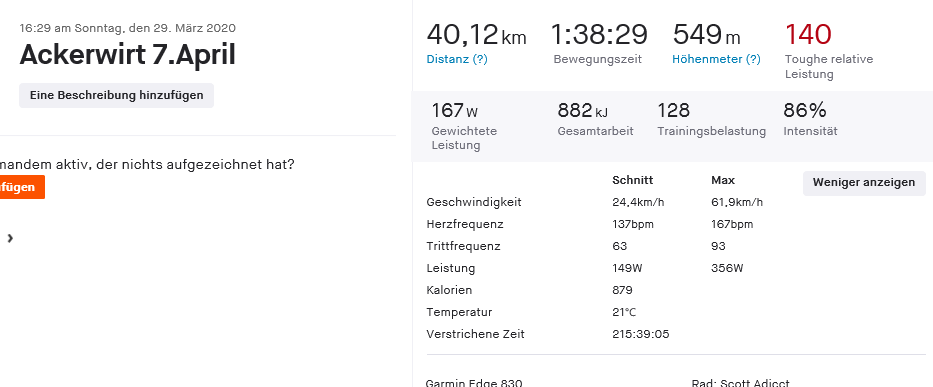Open the Höhenmeter (?) help link
The height and width of the screenshot is (387, 933).
716,60
